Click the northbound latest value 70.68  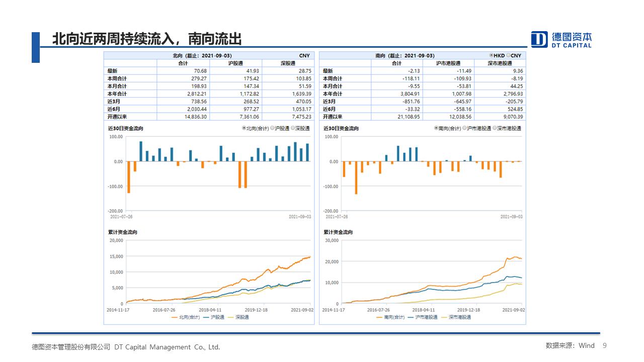coord(200,71)
